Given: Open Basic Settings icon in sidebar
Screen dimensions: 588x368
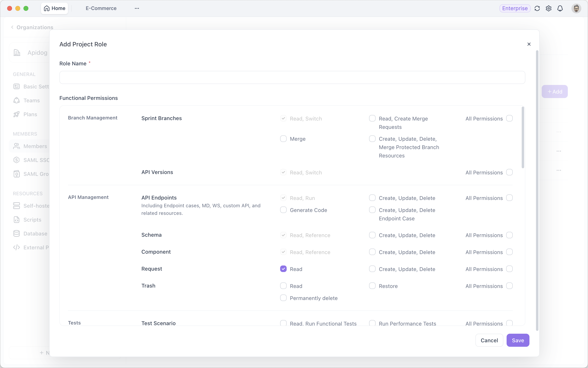Looking at the screenshot, I should (17, 87).
